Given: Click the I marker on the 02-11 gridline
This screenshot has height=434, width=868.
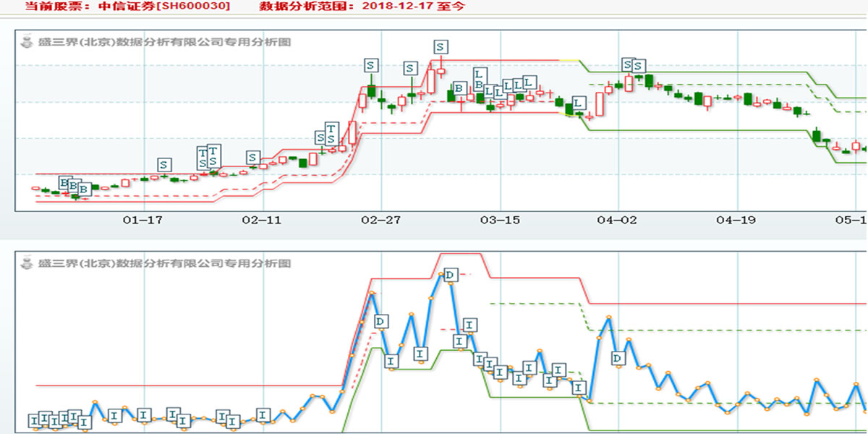Looking at the screenshot, I should coord(263,414).
